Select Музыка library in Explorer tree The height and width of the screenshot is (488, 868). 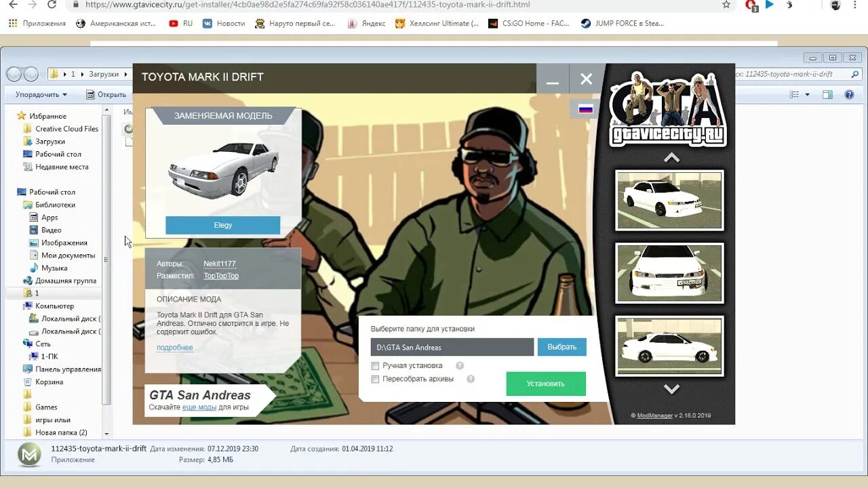pos(48,268)
